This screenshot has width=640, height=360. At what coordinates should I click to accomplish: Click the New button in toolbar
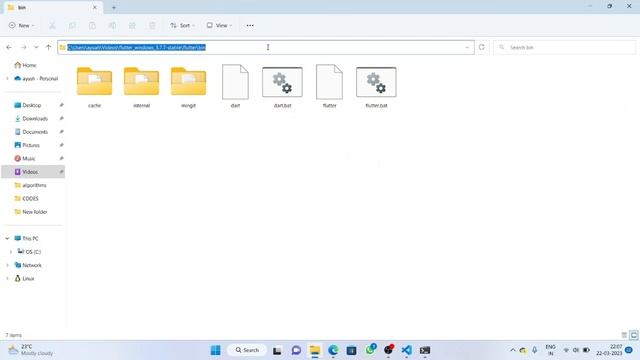point(21,25)
